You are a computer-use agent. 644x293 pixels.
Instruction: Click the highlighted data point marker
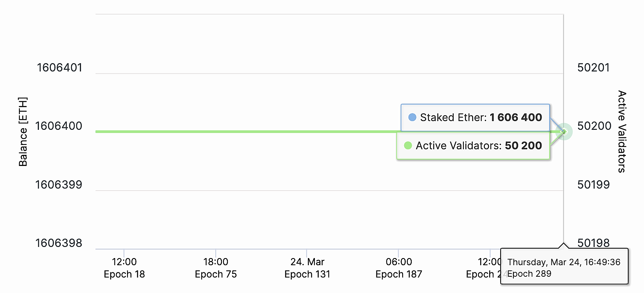coord(564,132)
